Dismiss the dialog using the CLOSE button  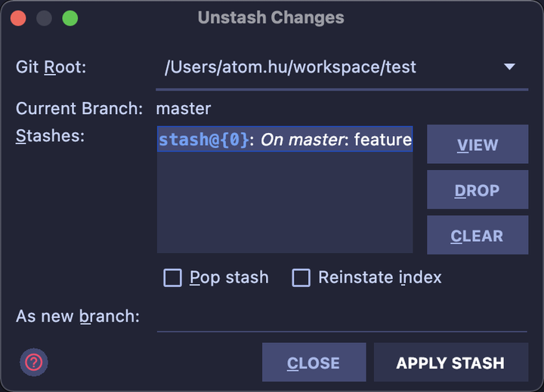[x=314, y=363]
